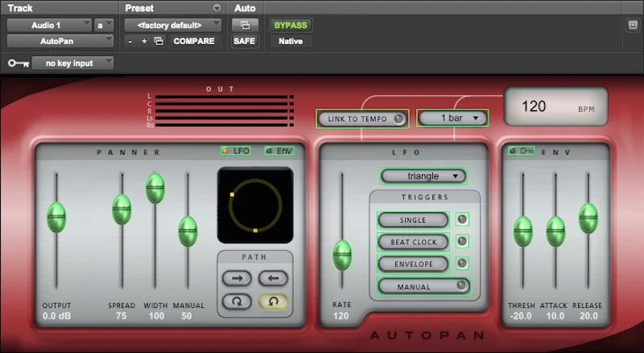
Task: Click the MANUAL slider knob
Action: click(x=188, y=232)
